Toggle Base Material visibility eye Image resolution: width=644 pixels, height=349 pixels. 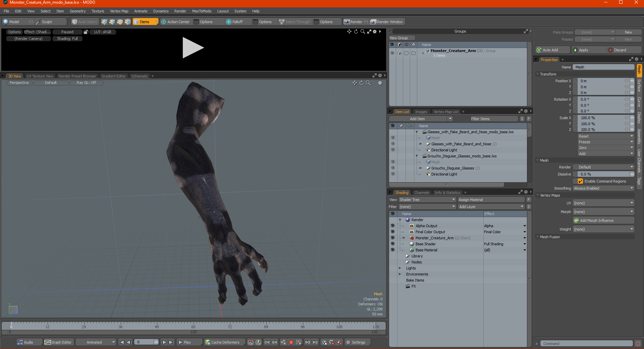pyautogui.click(x=392, y=250)
